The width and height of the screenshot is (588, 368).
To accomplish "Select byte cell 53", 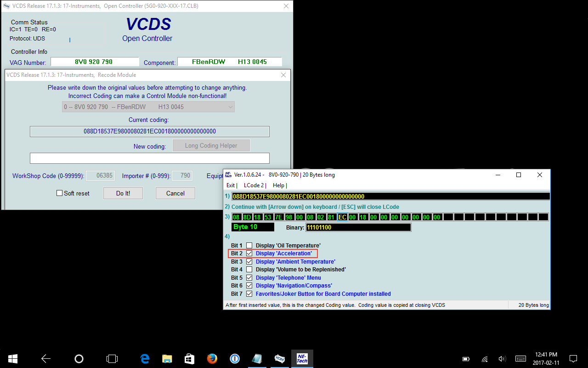I will 268,217.
